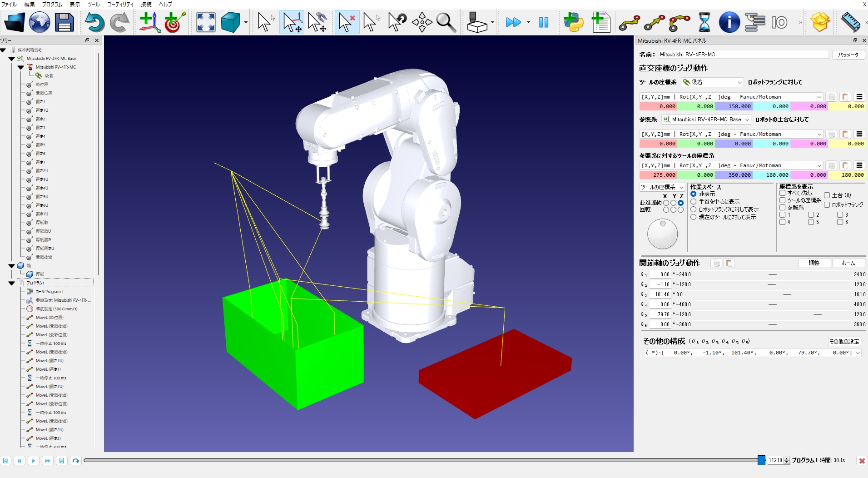
Task: Pause simulation with toolbar pause icon
Action: tap(544, 22)
